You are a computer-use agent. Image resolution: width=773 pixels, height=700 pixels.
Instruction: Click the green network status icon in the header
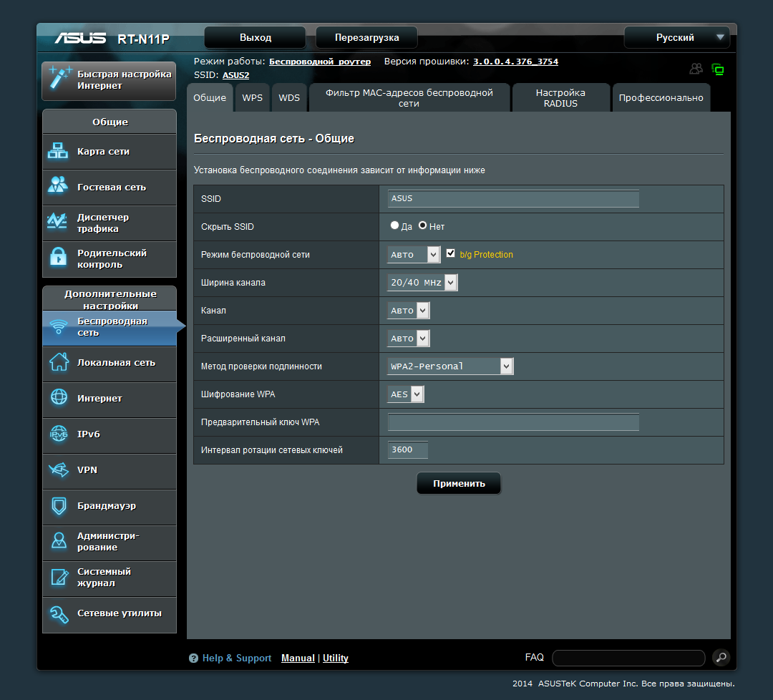[x=718, y=69]
